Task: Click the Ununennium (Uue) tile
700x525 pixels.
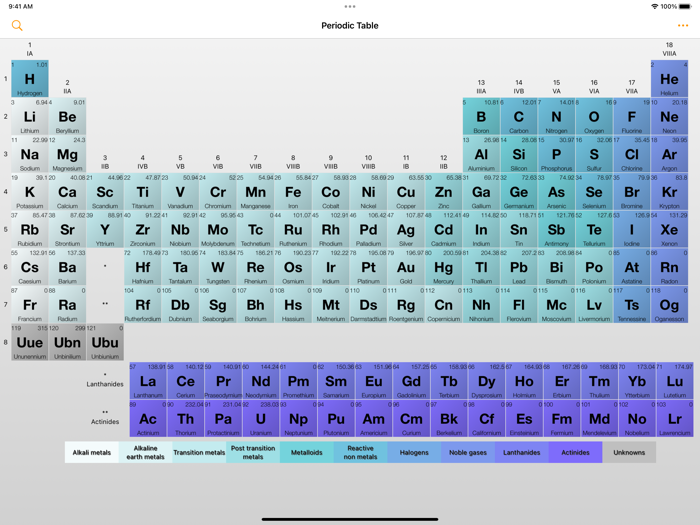Action: 30,342
